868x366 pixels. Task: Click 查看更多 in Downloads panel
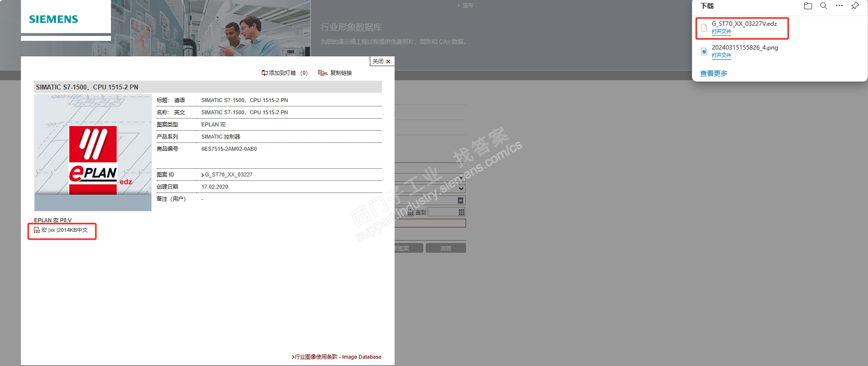click(x=714, y=73)
